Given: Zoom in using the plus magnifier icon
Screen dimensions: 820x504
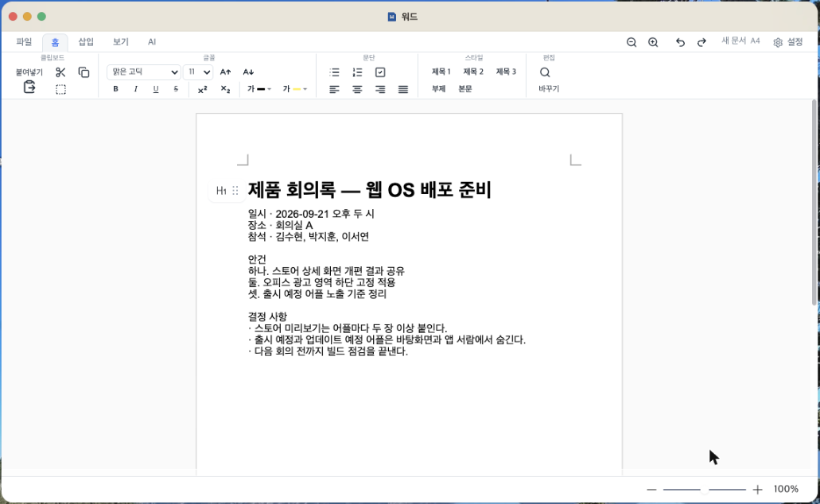Looking at the screenshot, I should (653, 42).
